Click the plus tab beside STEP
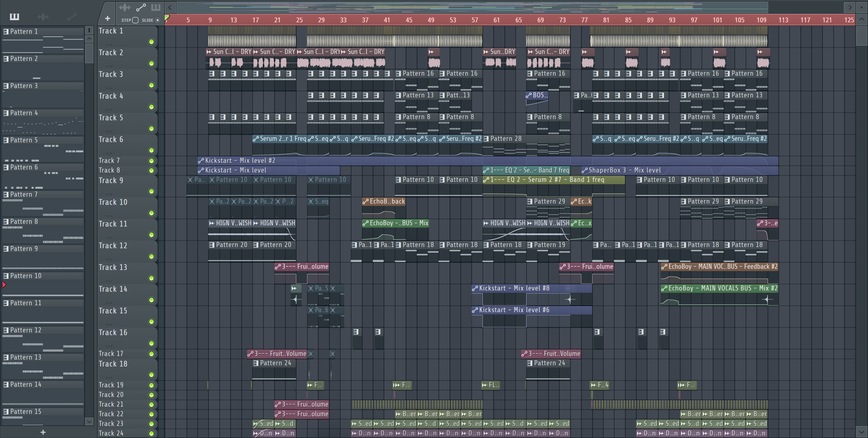Viewport: 868px width, 438px height. coord(108,18)
